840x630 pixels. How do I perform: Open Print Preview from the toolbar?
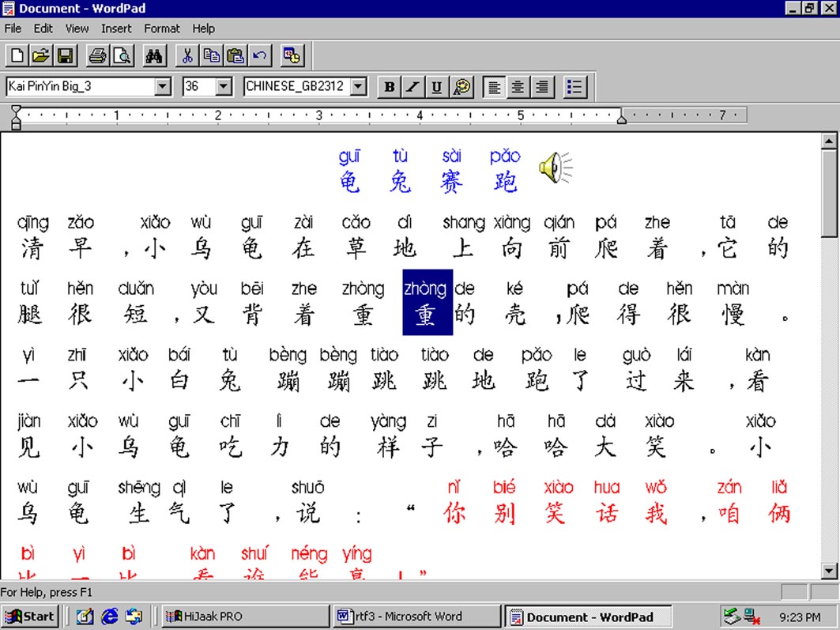(x=122, y=56)
